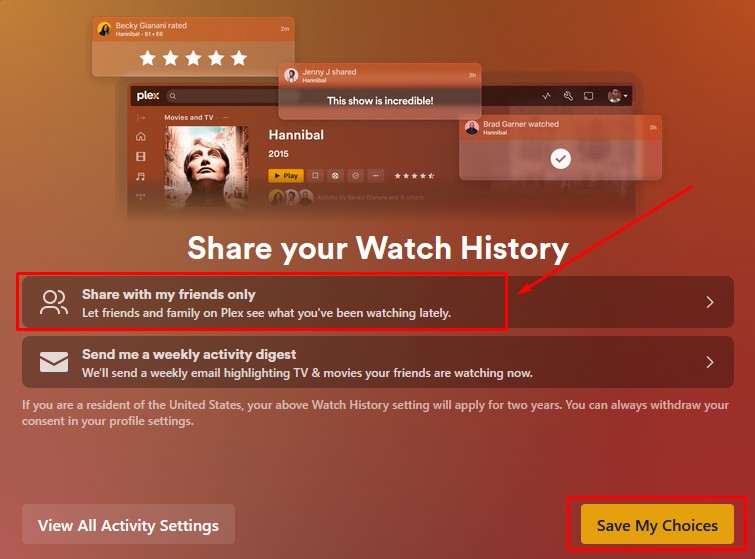This screenshot has width=755, height=559.
Task: Expand the weekly activity digest chevron
Action: [x=710, y=362]
